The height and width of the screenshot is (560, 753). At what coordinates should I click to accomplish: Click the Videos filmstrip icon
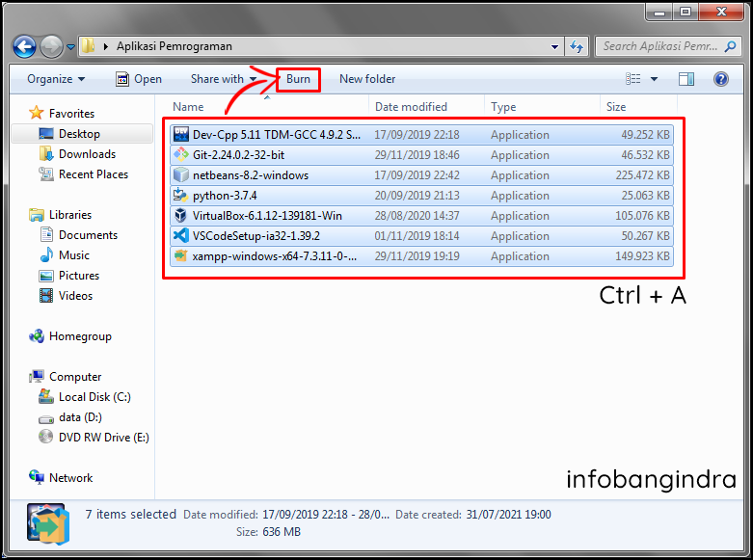(x=46, y=295)
